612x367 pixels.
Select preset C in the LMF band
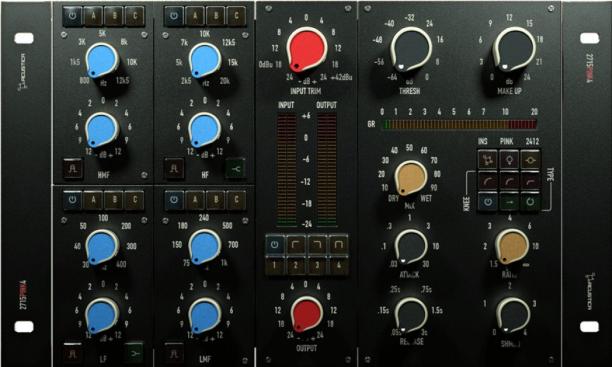point(237,200)
